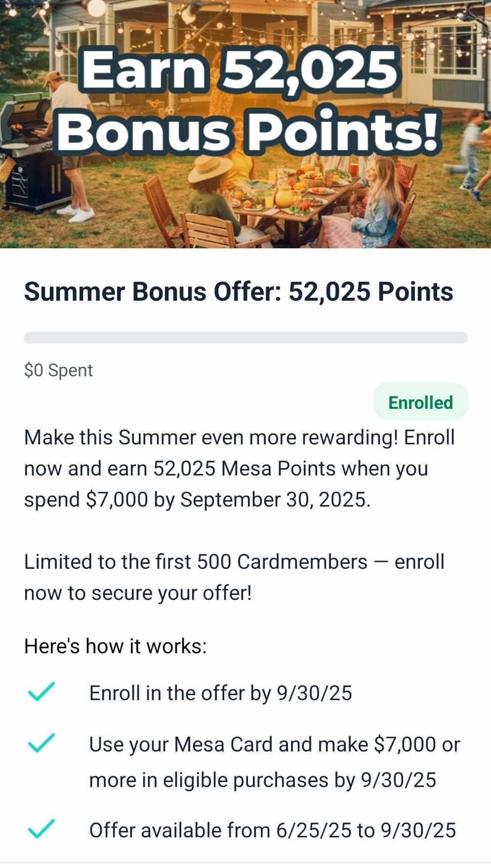Click the checkmark beside Enroll in the offer

click(41, 692)
